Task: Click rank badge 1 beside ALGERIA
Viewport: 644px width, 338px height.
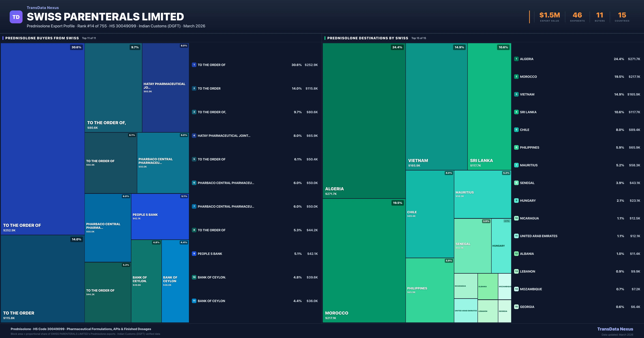Action: pos(516,59)
